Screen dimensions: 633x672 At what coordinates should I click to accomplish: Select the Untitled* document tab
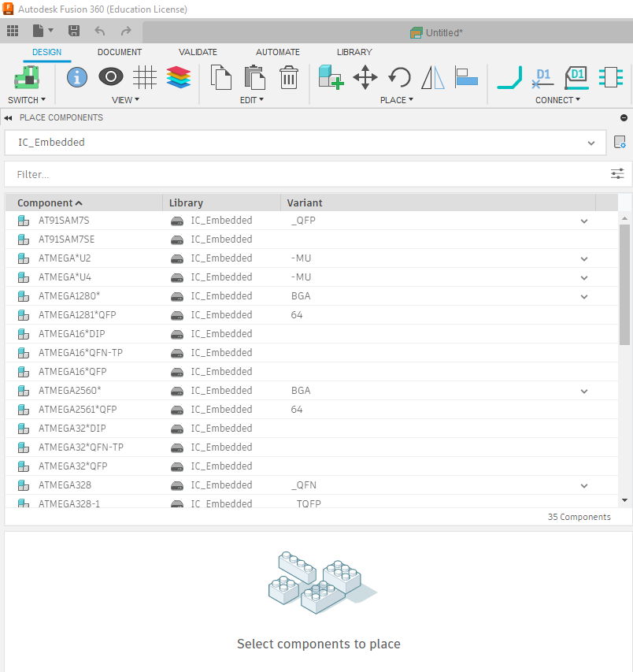pyautogui.click(x=436, y=32)
